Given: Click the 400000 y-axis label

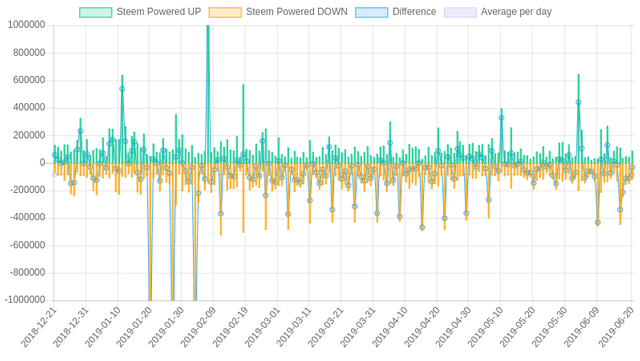Looking at the screenshot, I should 29,108.
